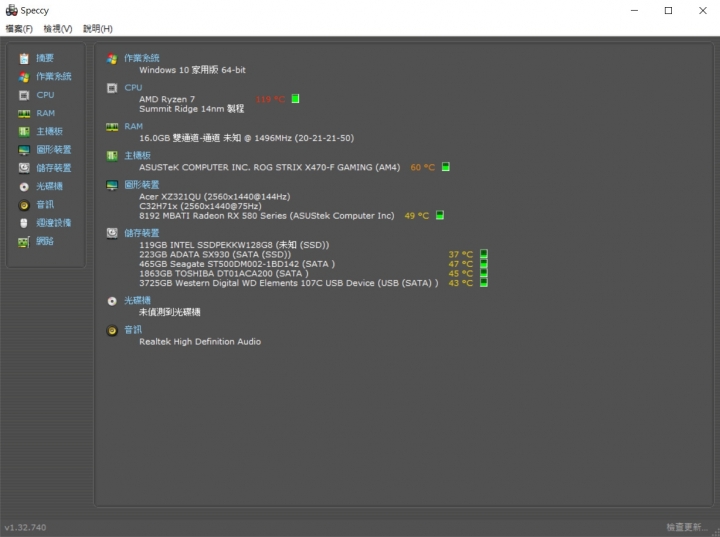Click the green indicator next to TOSHIBA 45 °C

point(484,273)
